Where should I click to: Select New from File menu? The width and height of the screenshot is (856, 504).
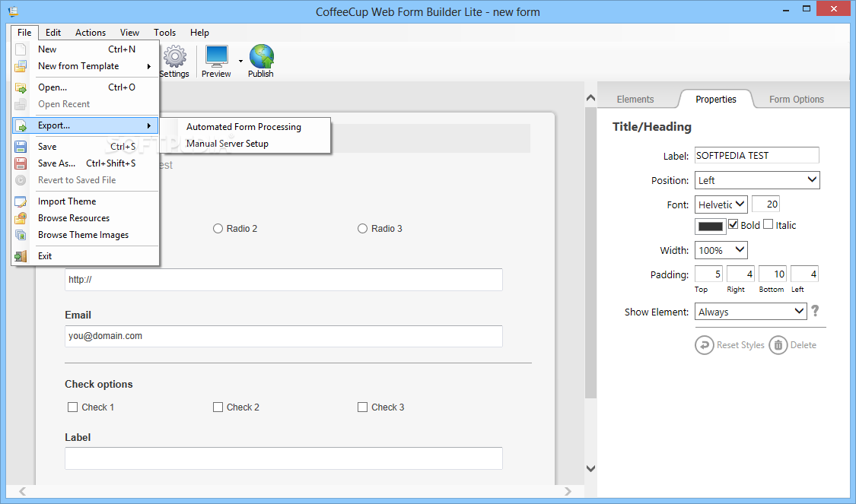(x=86, y=49)
